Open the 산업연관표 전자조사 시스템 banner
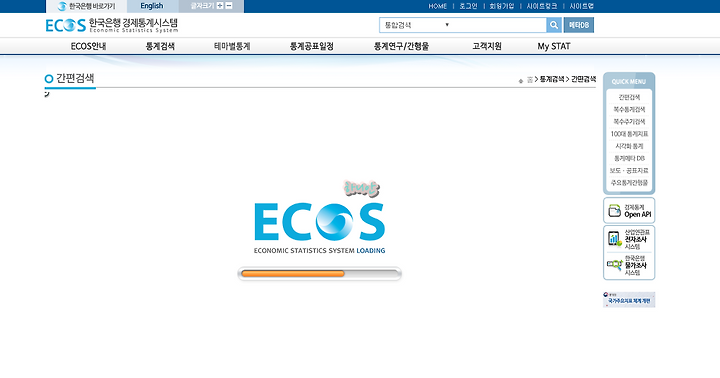Screen dimensions: 720x378 coord(629,239)
